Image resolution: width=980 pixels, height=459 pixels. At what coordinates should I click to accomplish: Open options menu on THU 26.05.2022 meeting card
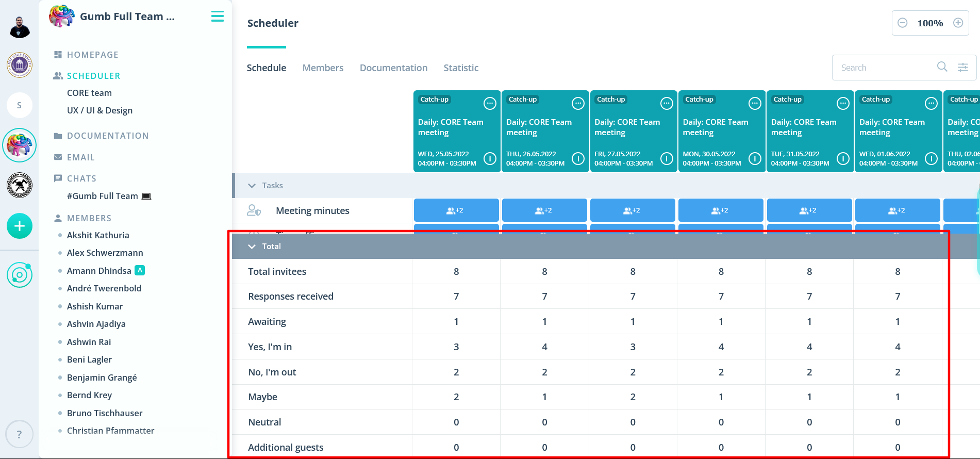[x=578, y=104]
